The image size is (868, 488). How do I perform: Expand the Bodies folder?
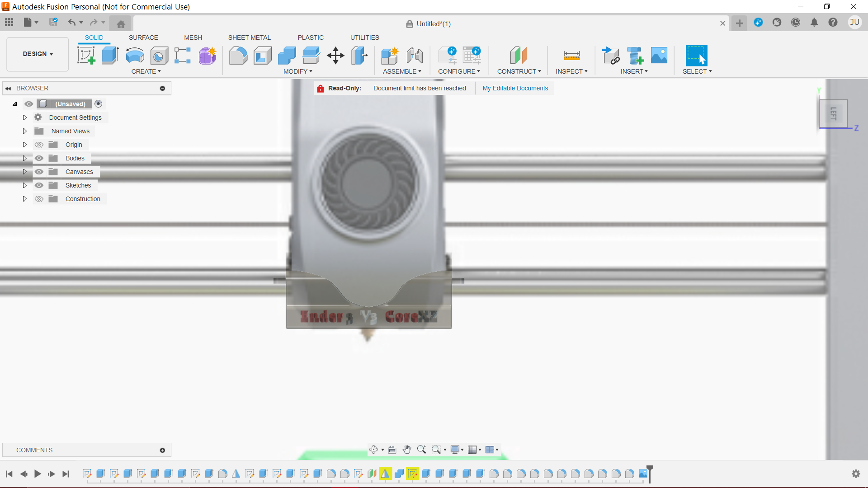tap(25, 158)
